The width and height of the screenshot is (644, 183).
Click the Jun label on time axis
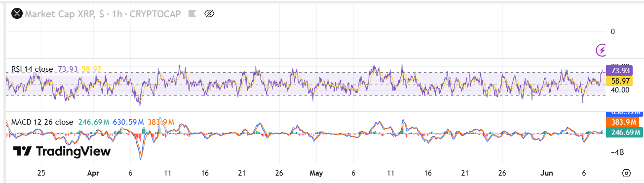pyautogui.click(x=547, y=174)
